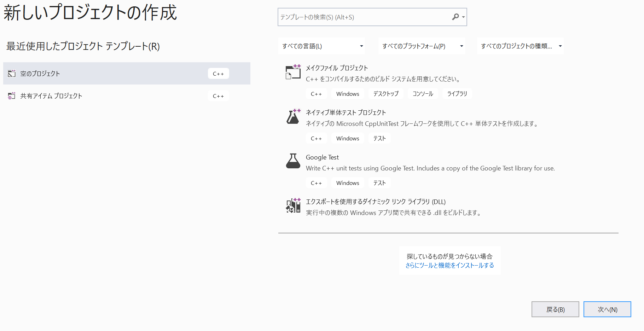Click the Google Test description text
The width and height of the screenshot is (644, 331).
[430, 168]
